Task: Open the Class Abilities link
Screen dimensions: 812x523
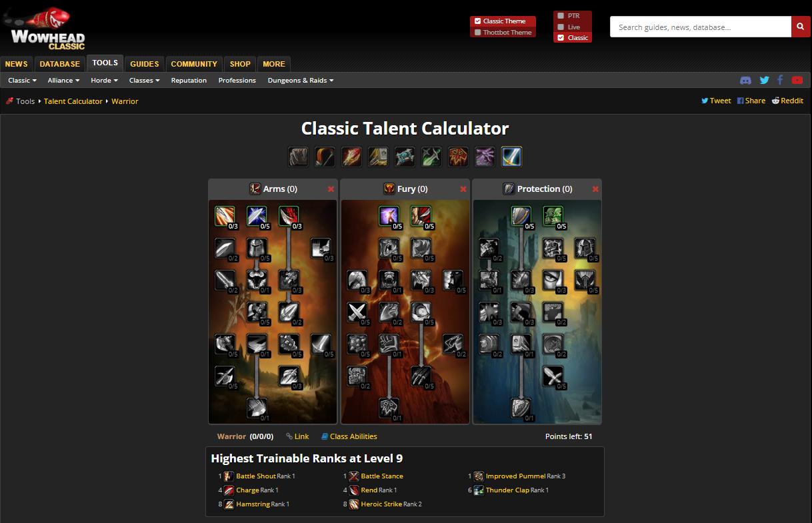Action: [x=349, y=436]
